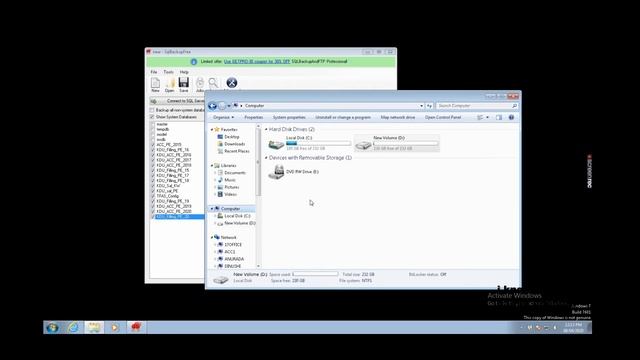Open the Help menu in SqlBackupFree
This screenshot has width=640, height=360.
tap(184, 72)
